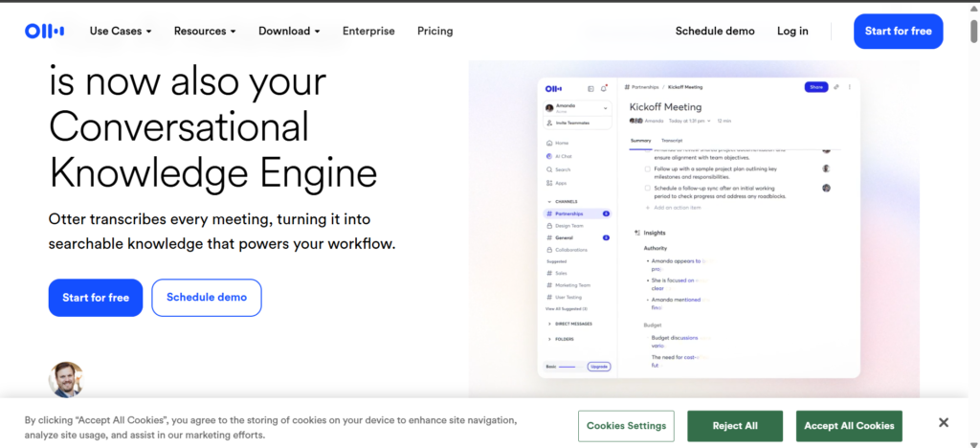This screenshot has height=448, width=980.
Task: Check the 'Follow up with a sample project plan' box
Action: [x=648, y=168]
